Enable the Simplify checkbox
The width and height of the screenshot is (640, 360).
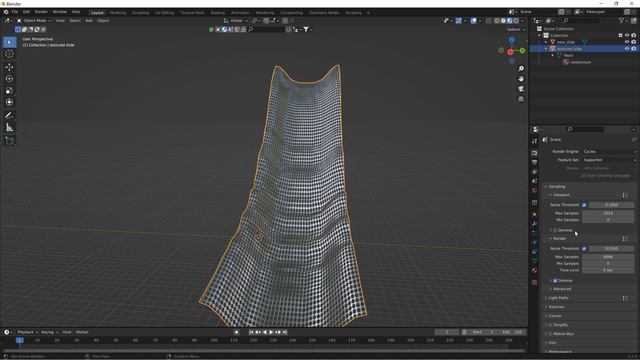(551, 325)
